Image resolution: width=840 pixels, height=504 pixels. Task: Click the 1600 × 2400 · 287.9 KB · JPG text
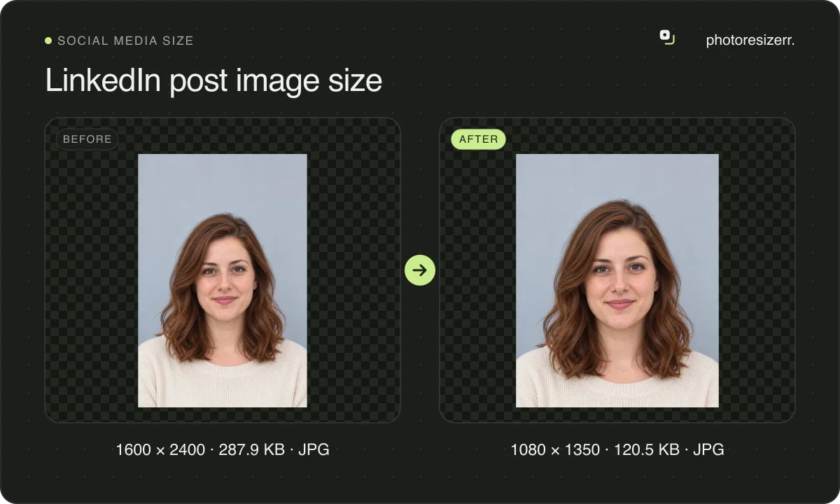223,449
